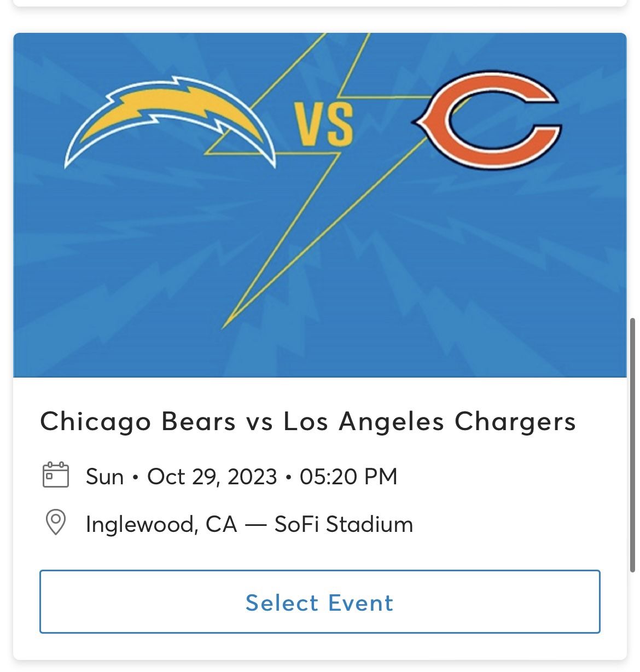
Task: Click the Chicago Bears C logo
Action: tap(487, 119)
